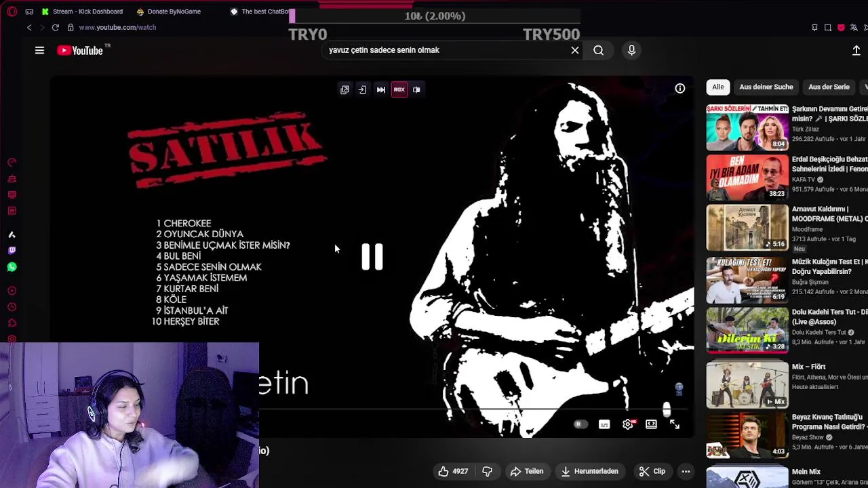868x488 pixels.
Task: Open Twitch in Opera sidebar
Action: [12, 250]
